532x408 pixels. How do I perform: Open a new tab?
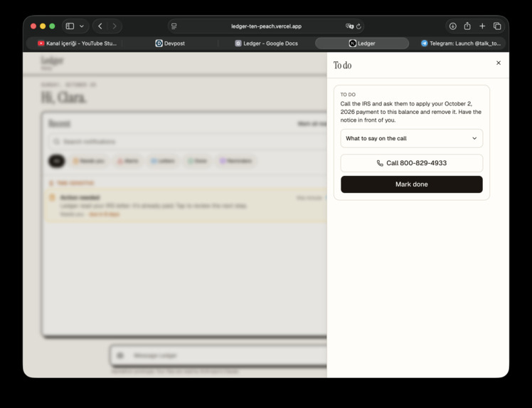pyautogui.click(x=482, y=26)
